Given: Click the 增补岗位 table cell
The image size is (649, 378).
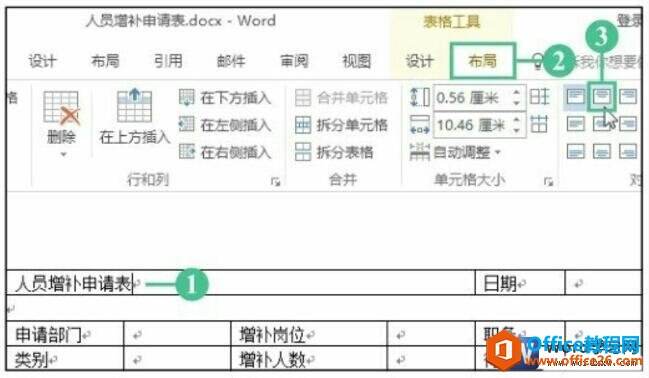Looking at the screenshot, I should [309, 334].
